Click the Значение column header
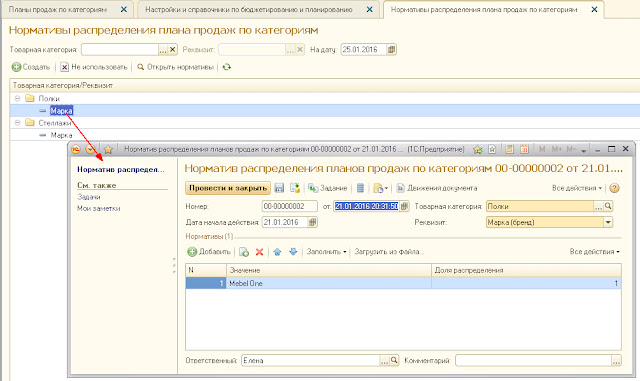 pos(329,270)
